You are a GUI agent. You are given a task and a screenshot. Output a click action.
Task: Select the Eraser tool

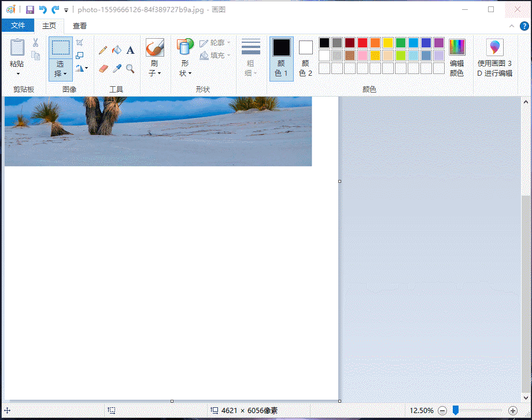tap(103, 68)
